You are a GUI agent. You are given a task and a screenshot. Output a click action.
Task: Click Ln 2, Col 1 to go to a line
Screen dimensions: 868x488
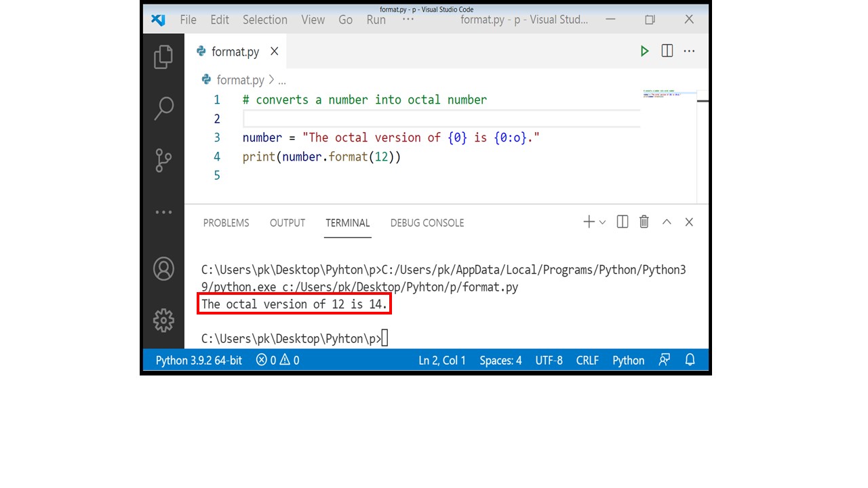point(442,360)
